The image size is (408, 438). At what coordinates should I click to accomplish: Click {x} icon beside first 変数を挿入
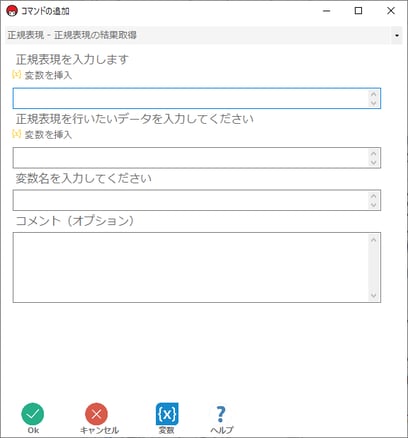point(16,74)
